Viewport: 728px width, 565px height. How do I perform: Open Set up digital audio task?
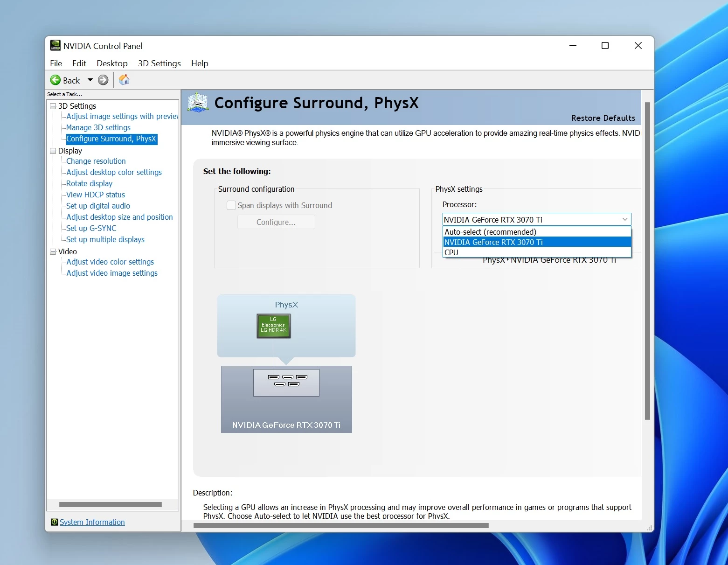(98, 206)
